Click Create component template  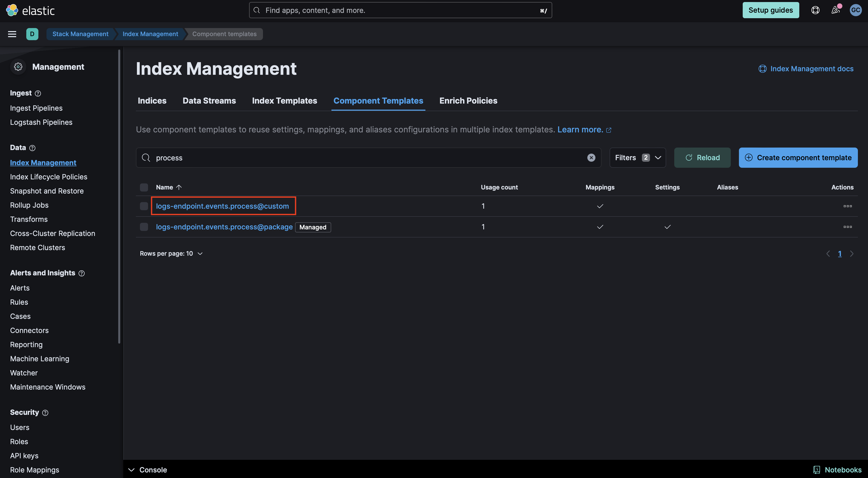(x=798, y=157)
